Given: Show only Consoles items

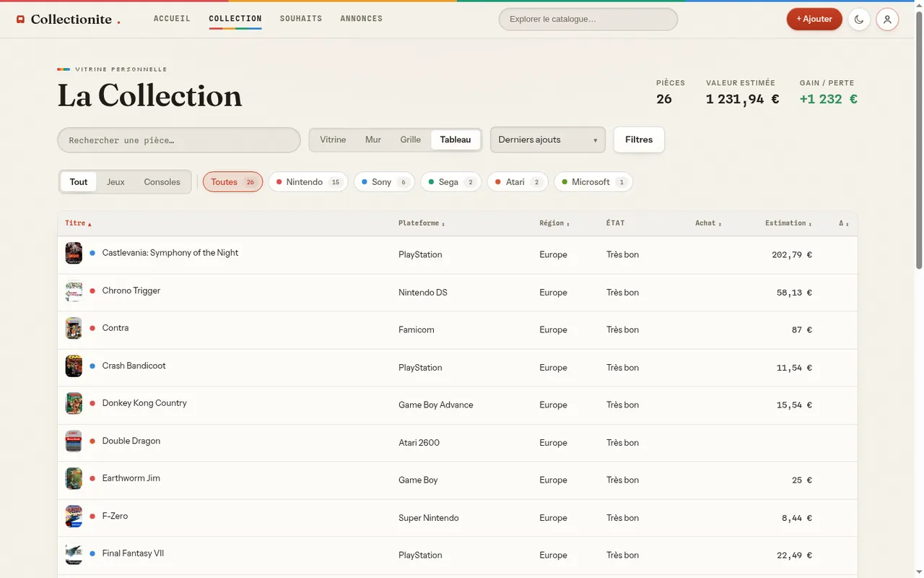Looking at the screenshot, I should pos(162,182).
